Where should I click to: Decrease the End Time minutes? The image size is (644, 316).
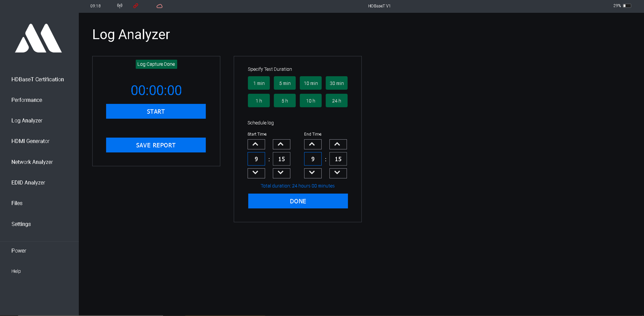coord(338,173)
